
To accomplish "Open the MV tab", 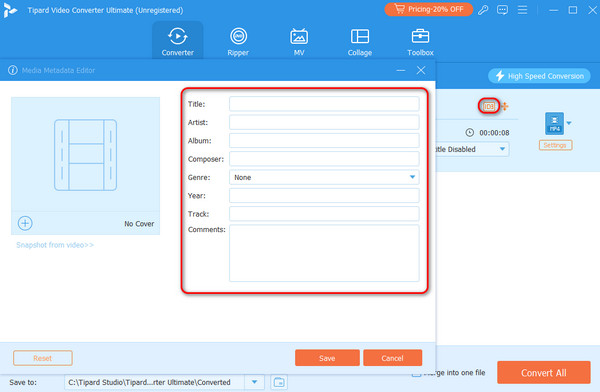I will click(299, 41).
